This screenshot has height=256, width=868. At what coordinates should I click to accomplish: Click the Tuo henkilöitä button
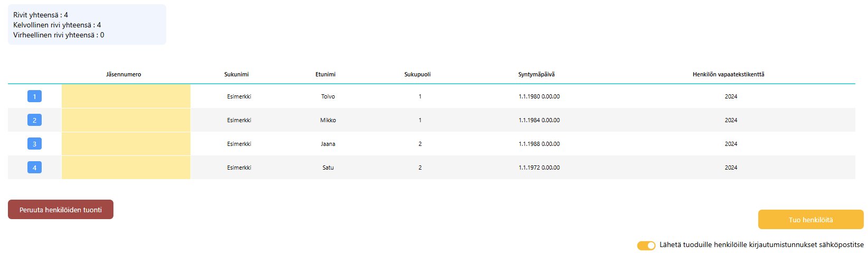(x=810, y=220)
